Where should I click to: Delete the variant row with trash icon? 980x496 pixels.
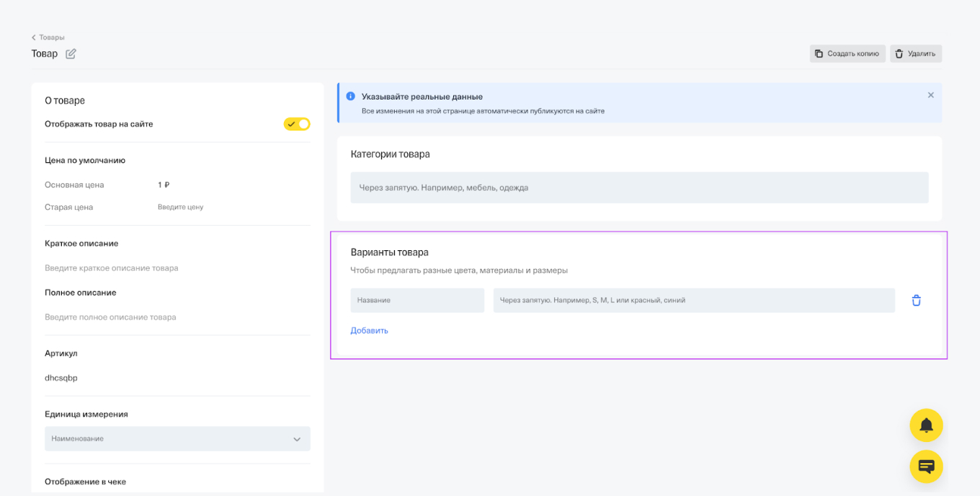916,300
